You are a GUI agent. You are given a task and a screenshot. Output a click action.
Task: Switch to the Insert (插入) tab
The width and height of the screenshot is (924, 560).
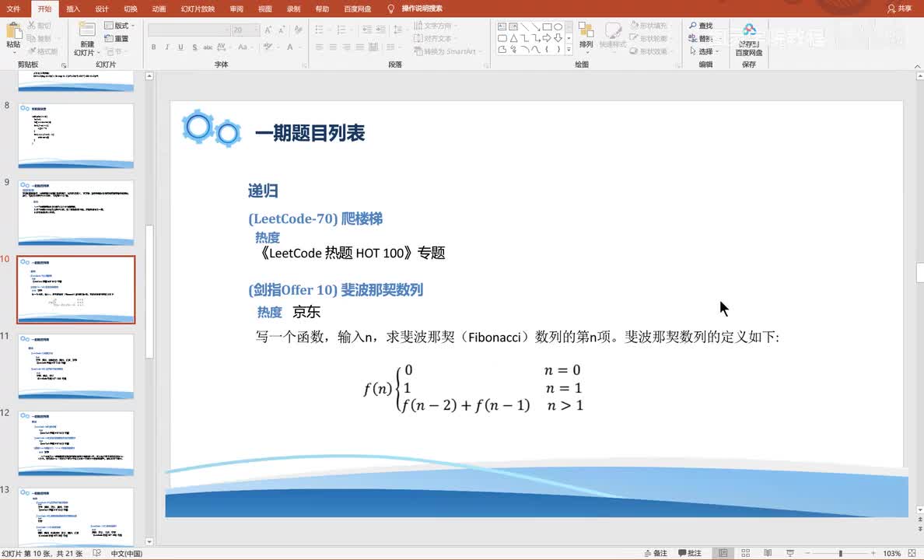[x=73, y=9]
